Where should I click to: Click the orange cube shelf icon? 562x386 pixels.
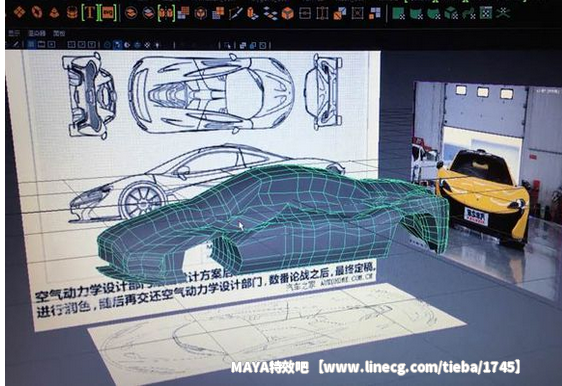coord(287,14)
